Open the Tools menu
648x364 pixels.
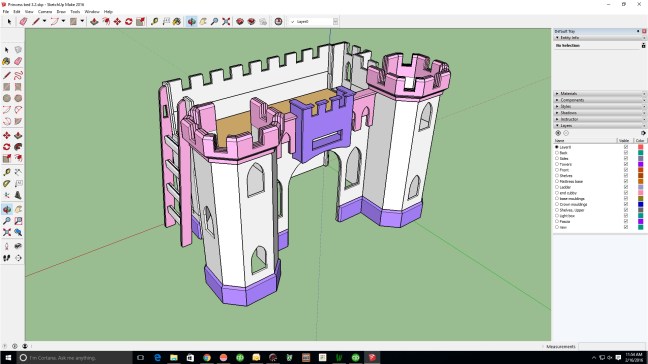coord(75,12)
